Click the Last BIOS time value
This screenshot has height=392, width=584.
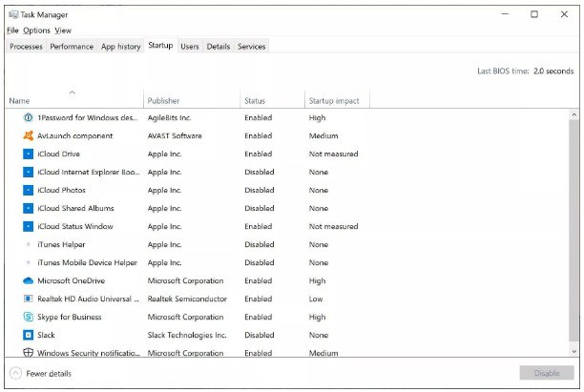pyautogui.click(x=553, y=72)
